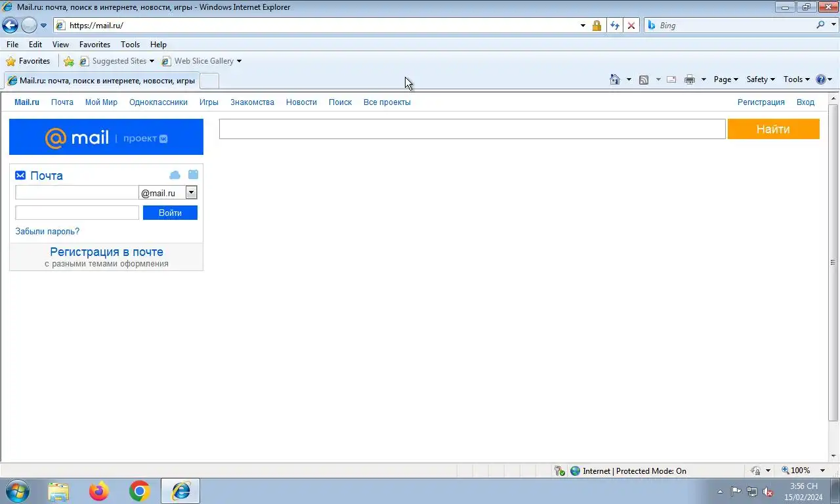Open the Почта link in top navigation

point(62,102)
